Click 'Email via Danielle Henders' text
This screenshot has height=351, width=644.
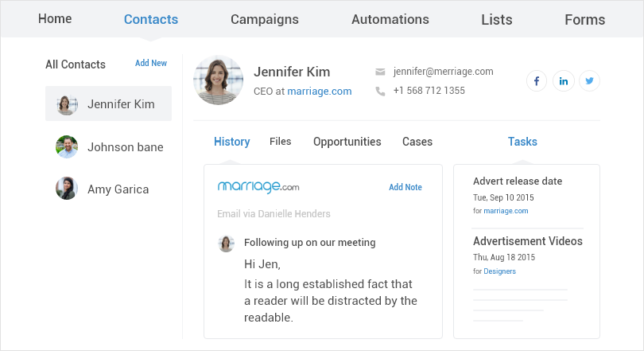pyautogui.click(x=274, y=214)
